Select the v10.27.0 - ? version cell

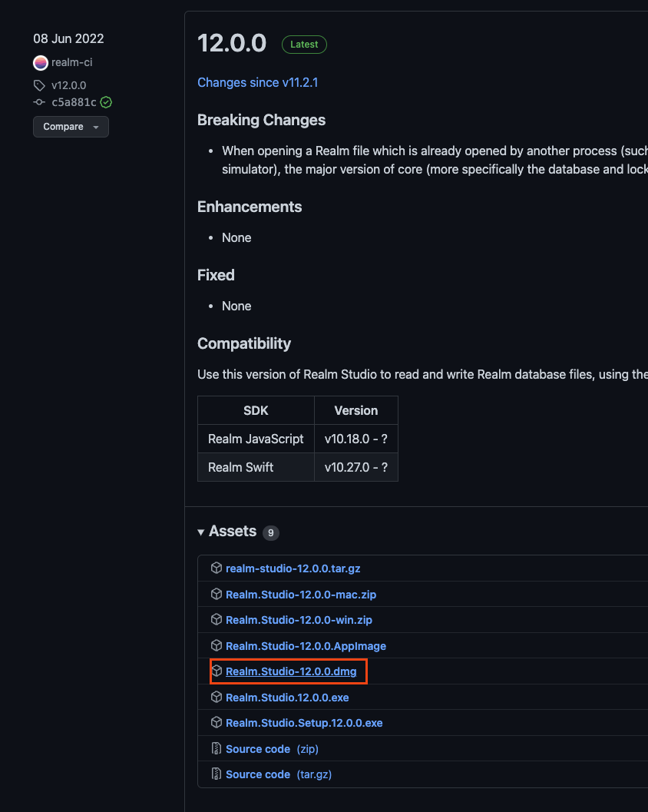click(x=356, y=467)
